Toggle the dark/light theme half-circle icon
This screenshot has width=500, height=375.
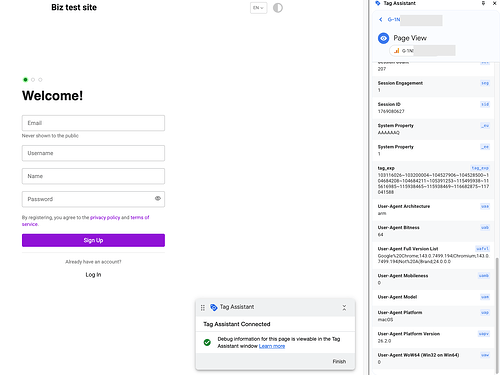[278, 8]
